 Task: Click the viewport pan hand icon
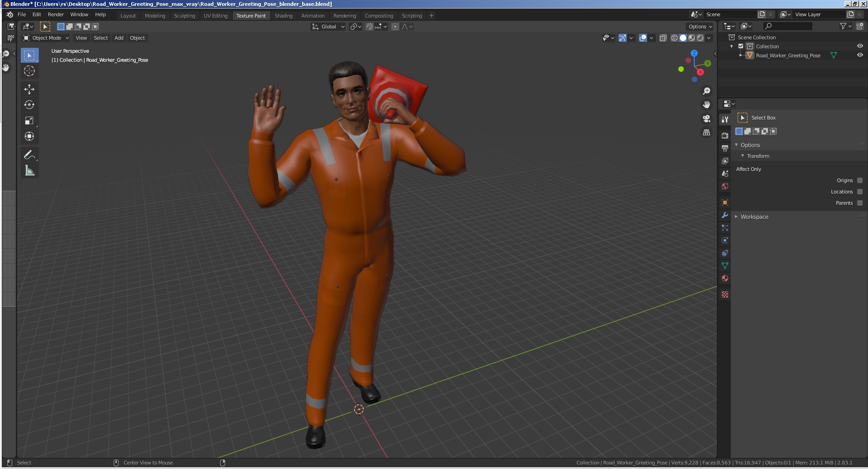[x=706, y=105]
